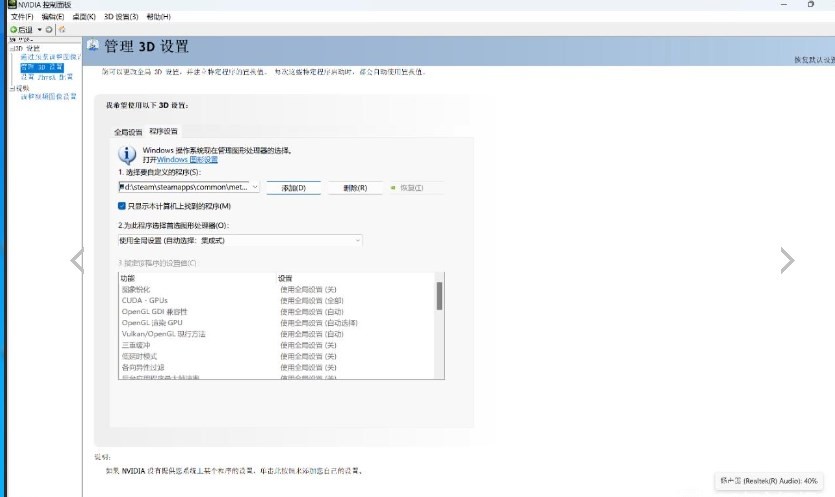Select the 程序设置 tab

(x=163, y=131)
